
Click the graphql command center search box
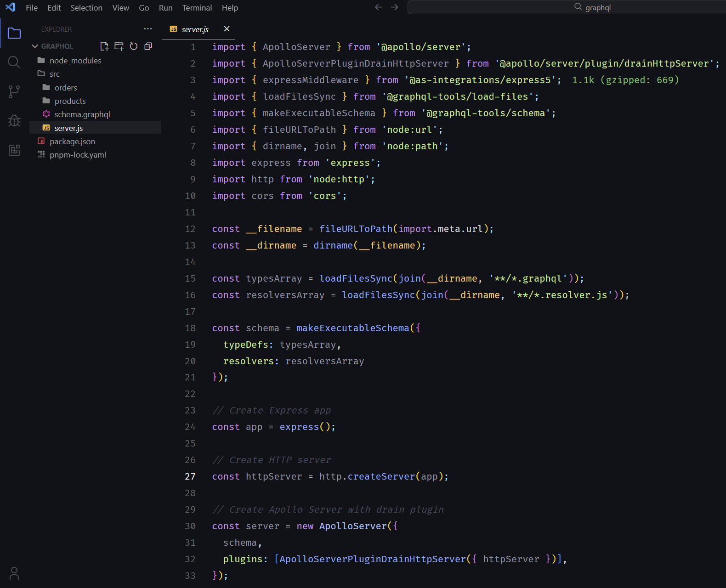(567, 7)
